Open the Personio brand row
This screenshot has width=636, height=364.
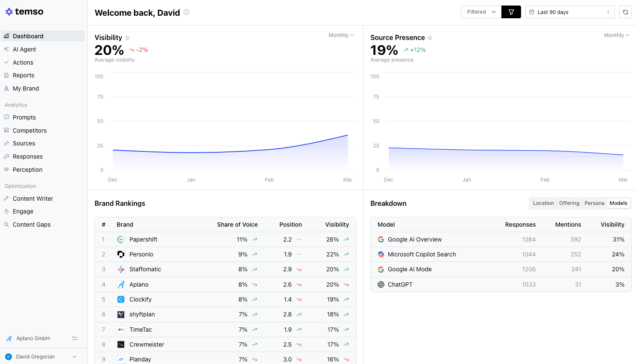(x=141, y=254)
